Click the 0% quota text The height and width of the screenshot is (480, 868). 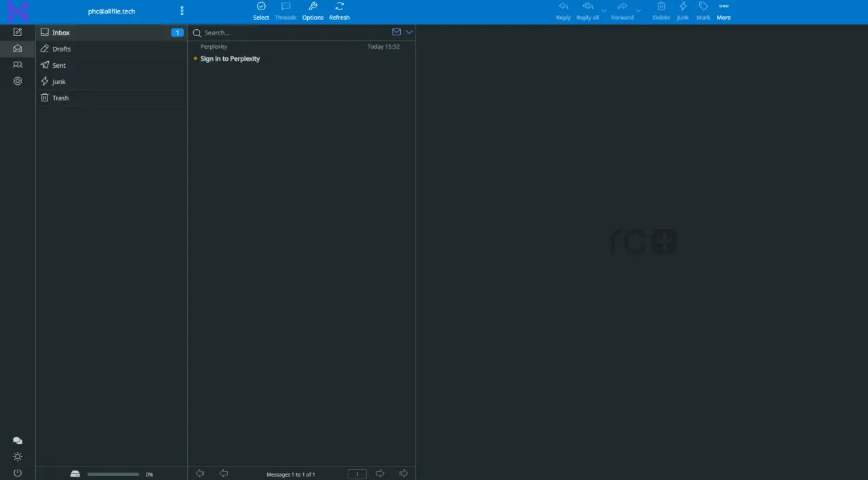(149, 475)
